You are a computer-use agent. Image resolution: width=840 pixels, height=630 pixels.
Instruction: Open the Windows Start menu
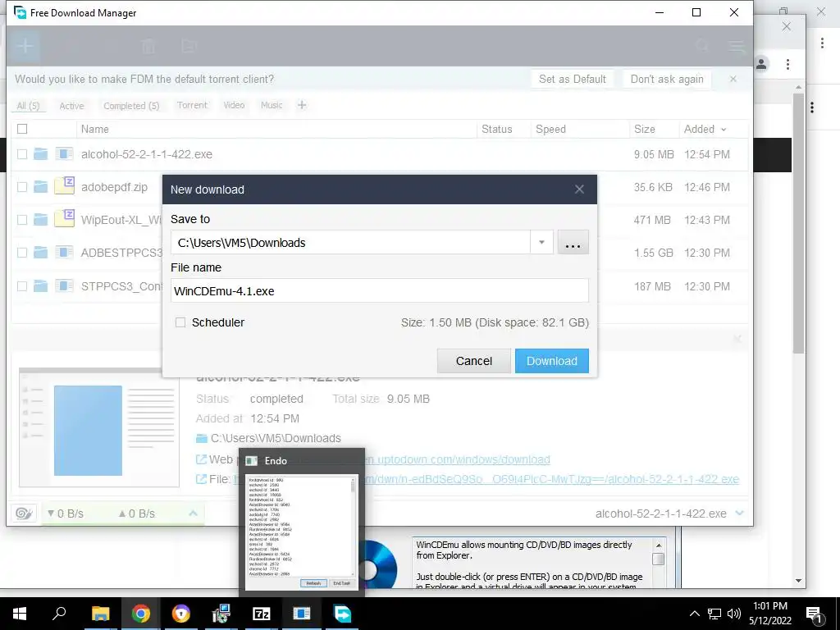[x=20, y=614]
